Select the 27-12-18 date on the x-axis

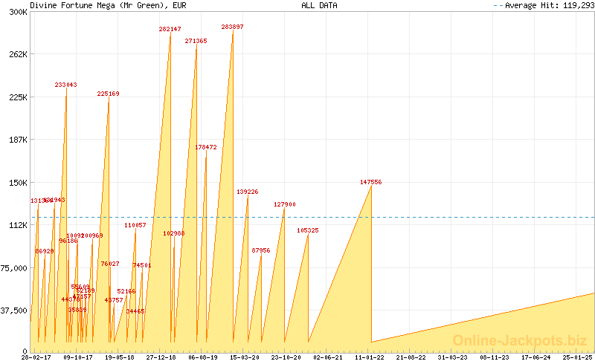(x=161, y=357)
